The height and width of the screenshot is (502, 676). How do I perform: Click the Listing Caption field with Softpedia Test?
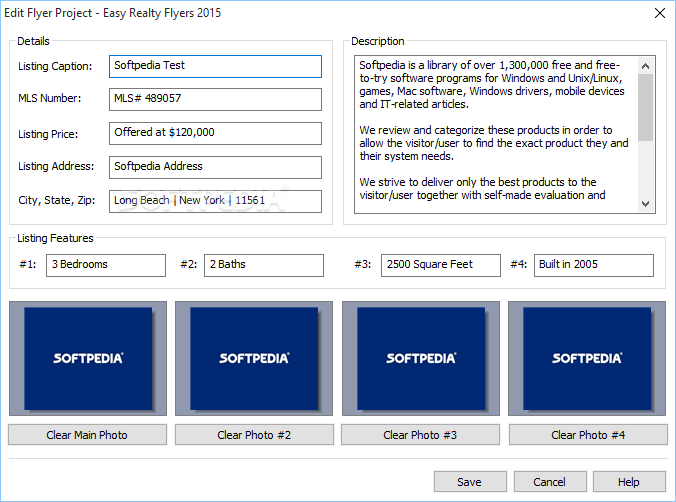pos(215,66)
